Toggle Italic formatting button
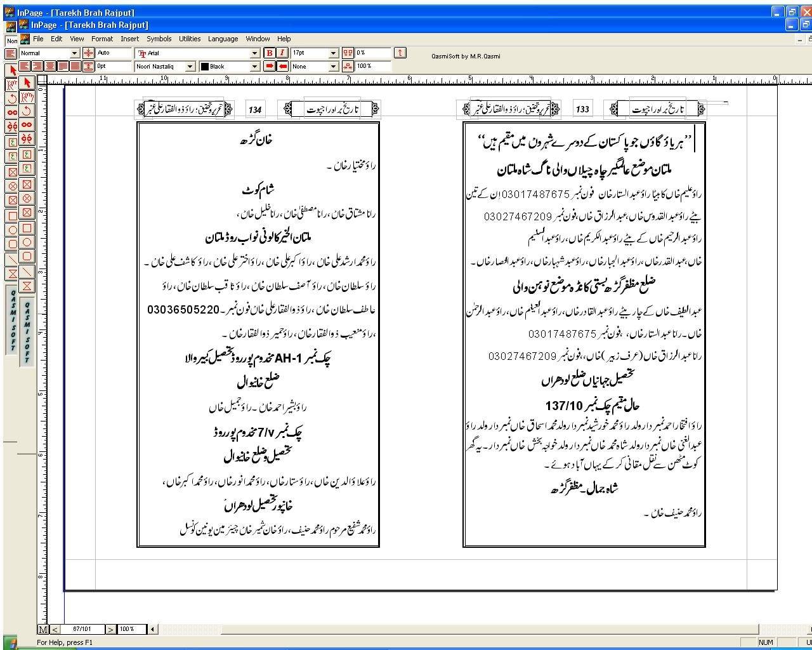812x650 pixels. (282, 53)
